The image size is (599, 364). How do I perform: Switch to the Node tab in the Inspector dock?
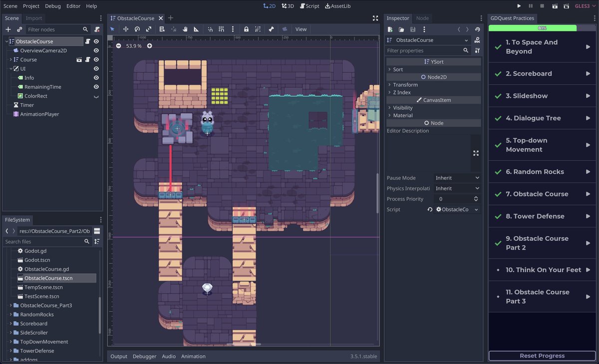point(422,18)
